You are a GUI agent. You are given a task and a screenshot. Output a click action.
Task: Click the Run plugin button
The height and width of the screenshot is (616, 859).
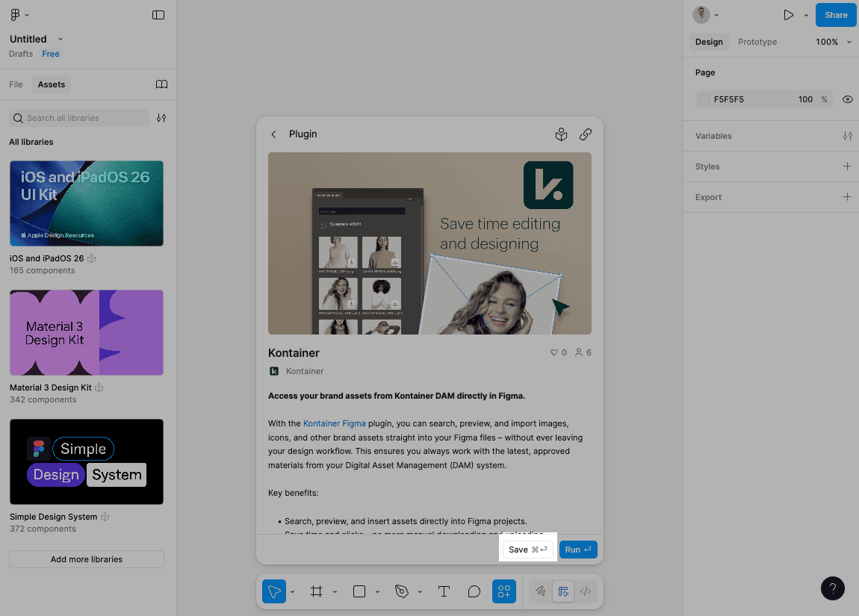[577, 550]
